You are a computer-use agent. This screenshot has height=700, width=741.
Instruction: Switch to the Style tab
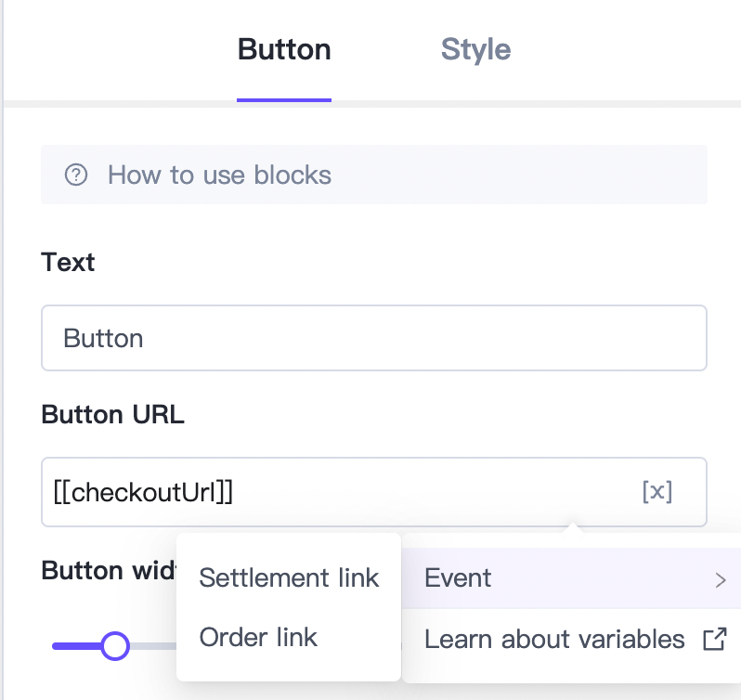(x=475, y=49)
